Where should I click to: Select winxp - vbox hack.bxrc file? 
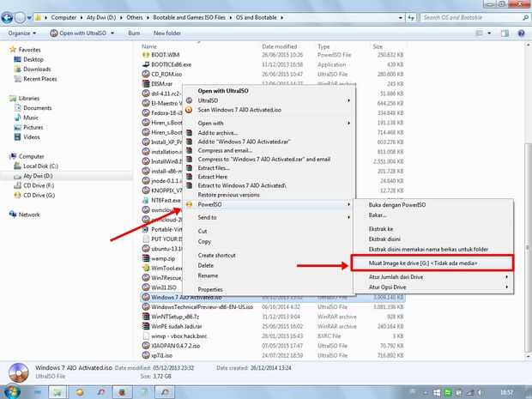(178, 336)
